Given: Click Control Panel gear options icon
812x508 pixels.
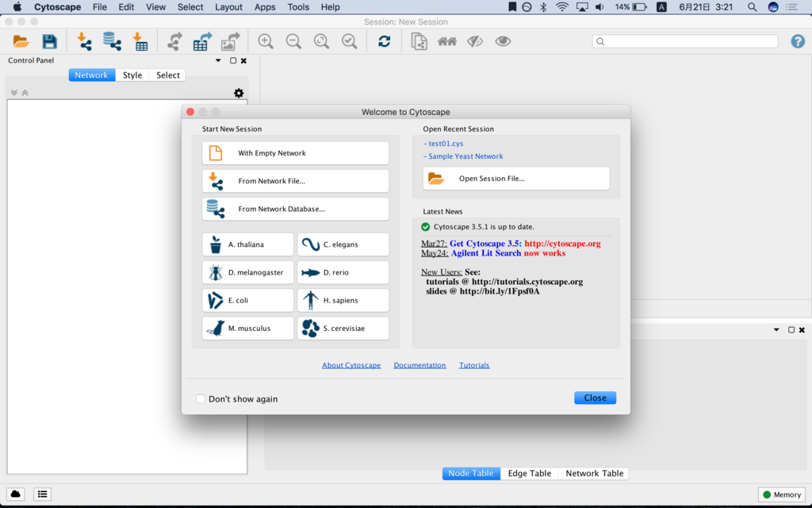Looking at the screenshot, I should pos(239,93).
